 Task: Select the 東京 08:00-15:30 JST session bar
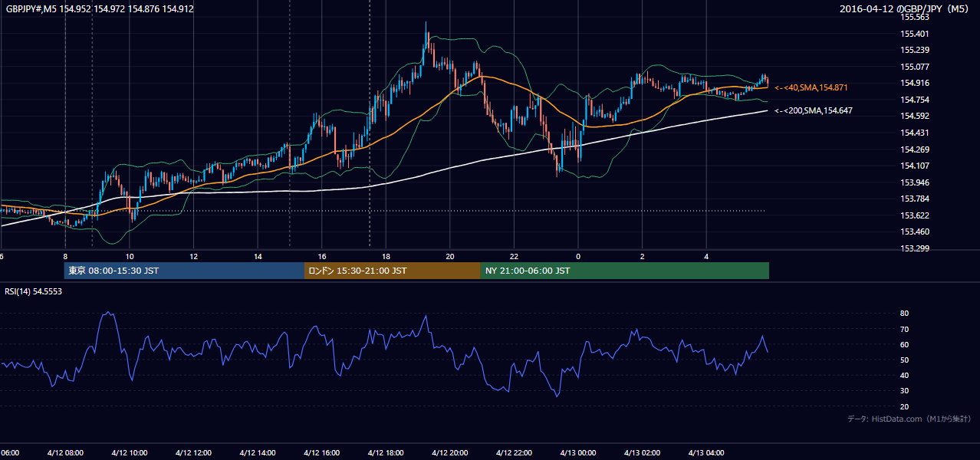[184, 271]
